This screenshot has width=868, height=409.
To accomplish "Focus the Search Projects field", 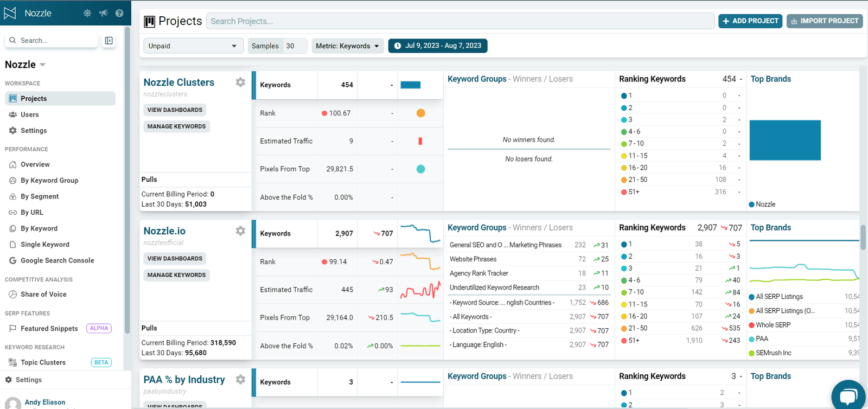I will pyautogui.click(x=460, y=21).
